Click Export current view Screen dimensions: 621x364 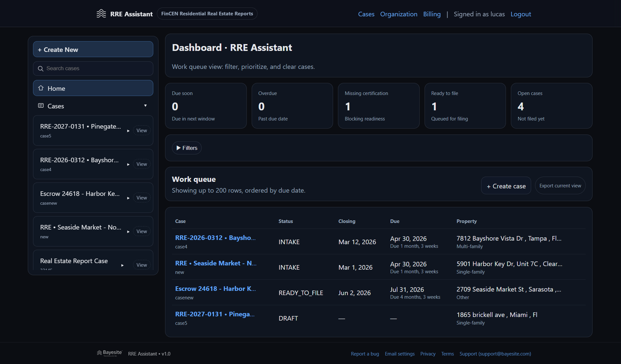coord(560,185)
